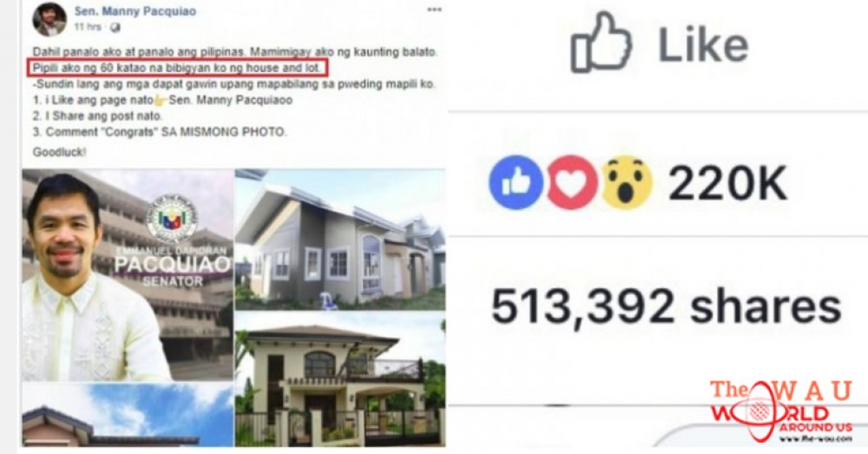Screen dimensions: 868x454
Task: Click the Senate seal logo in photo
Action: pos(172,220)
